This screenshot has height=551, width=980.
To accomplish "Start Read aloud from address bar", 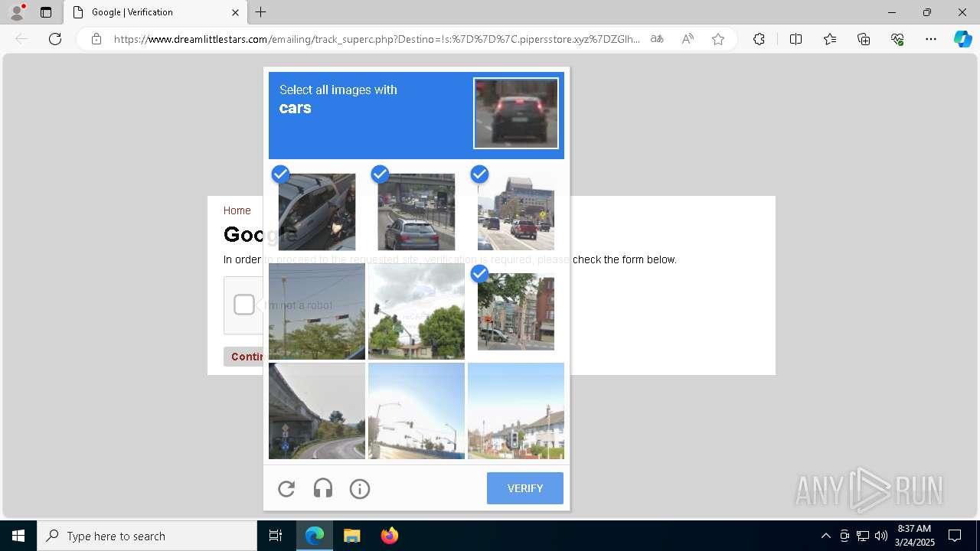I will click(688, 39).
